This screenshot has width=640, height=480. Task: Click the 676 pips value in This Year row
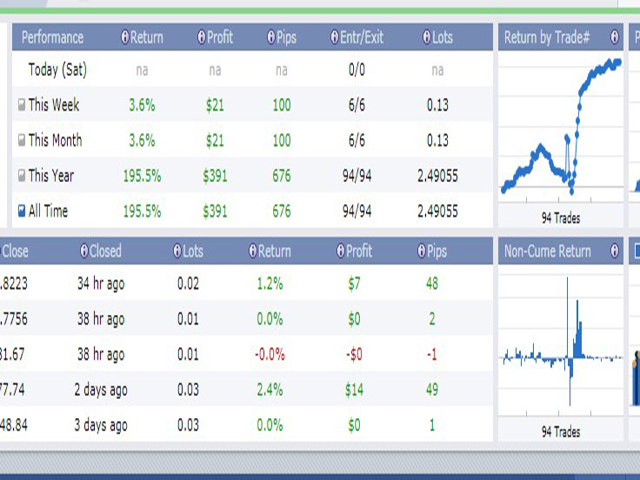point(282,176)
